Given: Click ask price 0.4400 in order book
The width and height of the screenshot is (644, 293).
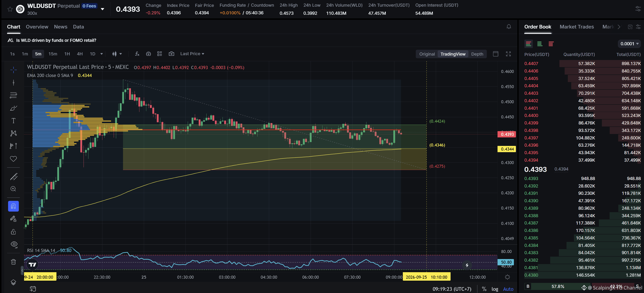Looking at the screenshot, I should [x=531, y=115].
